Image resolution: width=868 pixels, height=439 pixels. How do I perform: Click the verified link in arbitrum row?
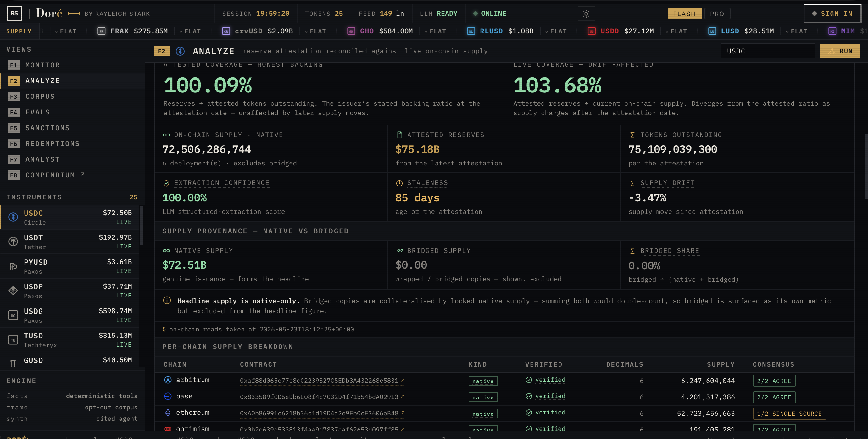click(x=550, y=380)
